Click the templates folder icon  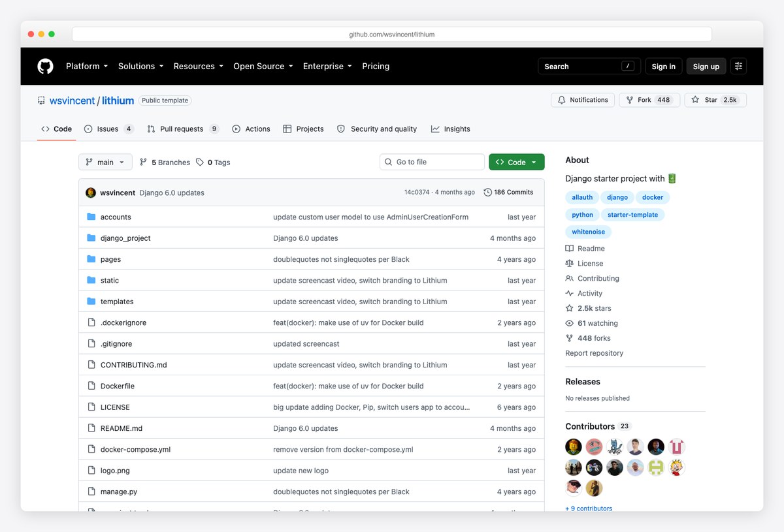pyautogui.click(x=91, y=302)
